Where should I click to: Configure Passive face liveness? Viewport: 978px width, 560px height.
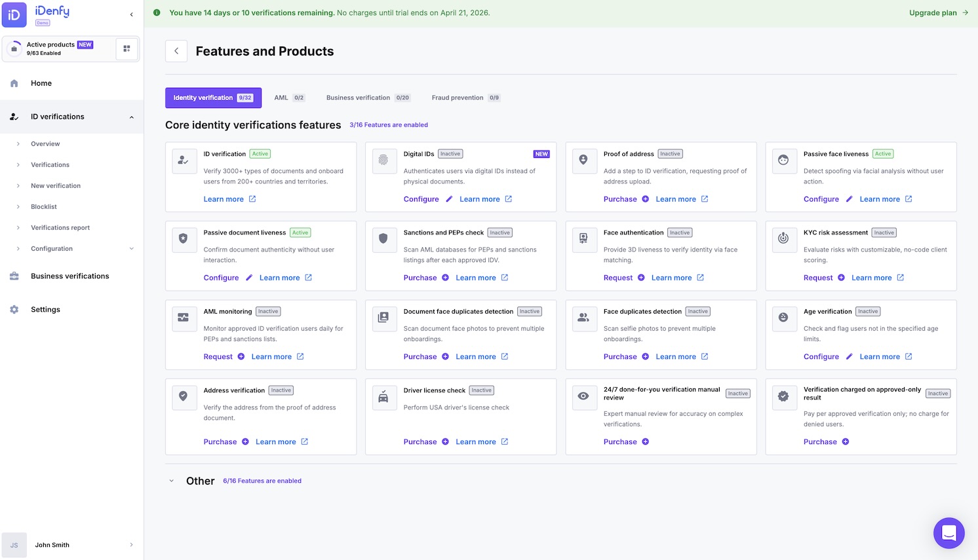pos(828,199)
